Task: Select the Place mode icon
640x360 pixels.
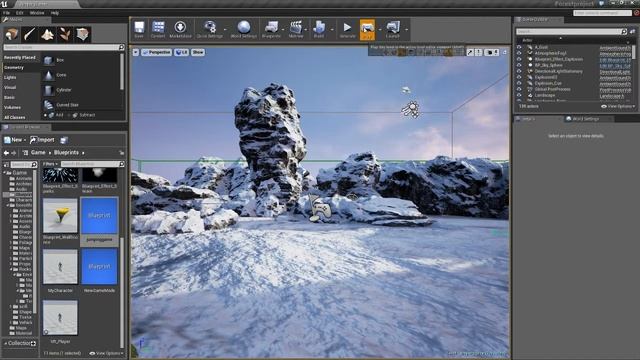Action: [11, 34]
